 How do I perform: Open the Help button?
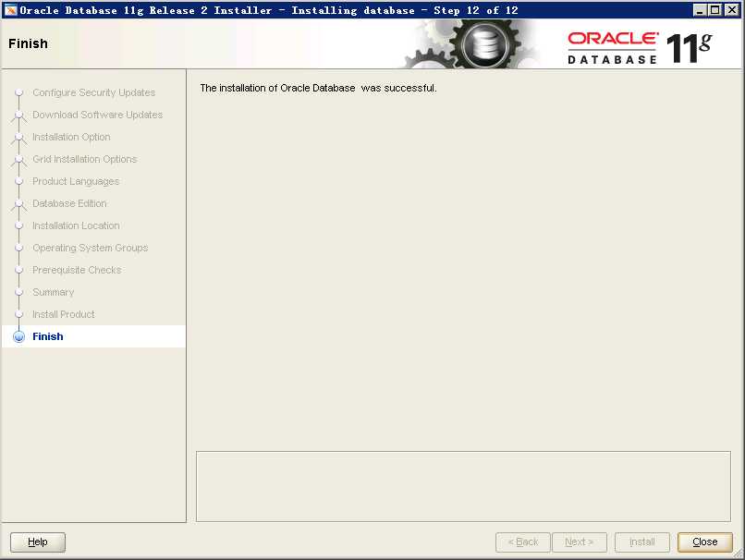point(38,542)
